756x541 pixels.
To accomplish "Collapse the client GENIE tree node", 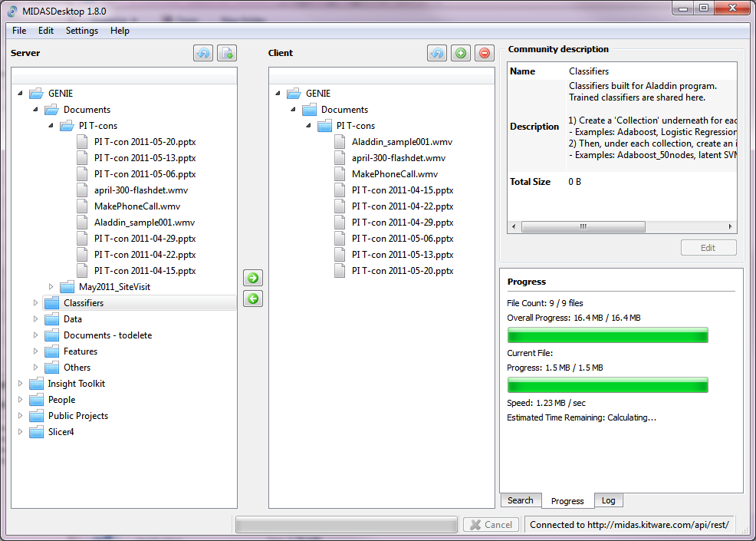I will pos(278,94).
